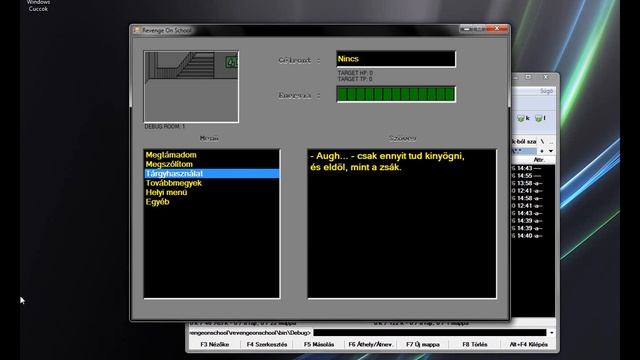This screenshot has width=640, height=360.
Task: Select drive k icon in Total Commander
Action: tap(523, 118)
